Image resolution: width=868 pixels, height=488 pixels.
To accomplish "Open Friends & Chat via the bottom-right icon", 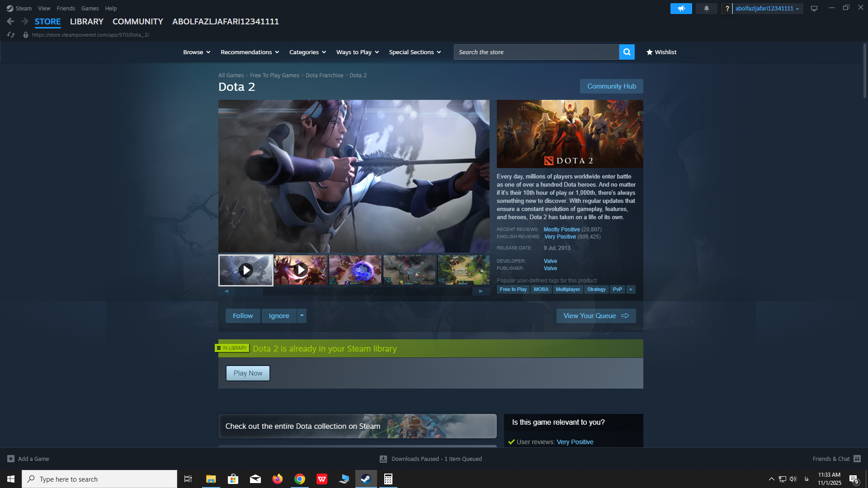I will click(x=858, y=459).
